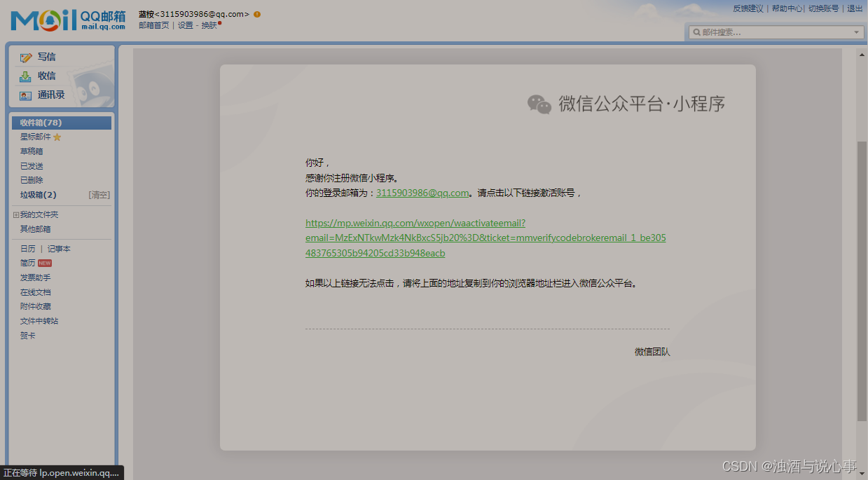Click 收信 to fetch mail
Image resolution: width=868 pixels, height=480 pixels.
pyautogui.click(x=46, y=76)
